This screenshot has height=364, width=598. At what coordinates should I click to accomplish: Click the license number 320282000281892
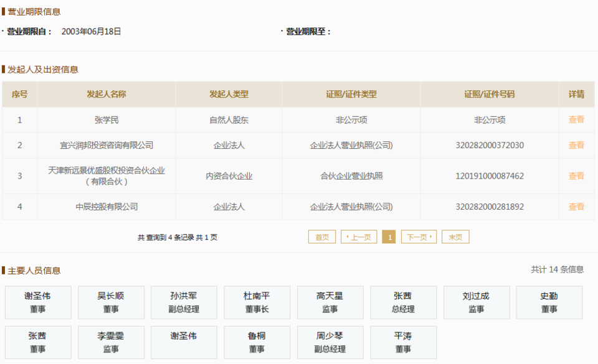pos(490,207)
